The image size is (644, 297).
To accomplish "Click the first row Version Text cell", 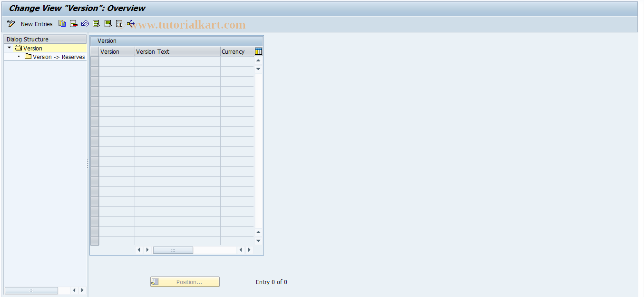I will (x=177, y=61).
